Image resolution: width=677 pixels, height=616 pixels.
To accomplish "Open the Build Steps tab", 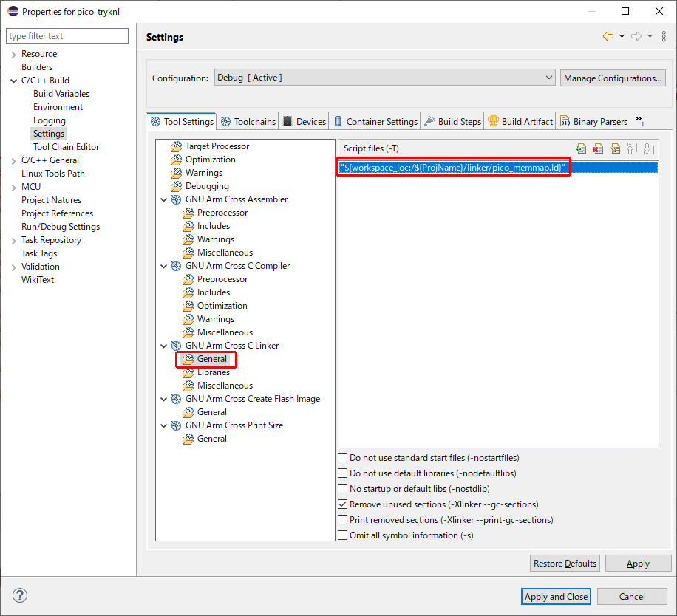I will [x=452, y=122].
